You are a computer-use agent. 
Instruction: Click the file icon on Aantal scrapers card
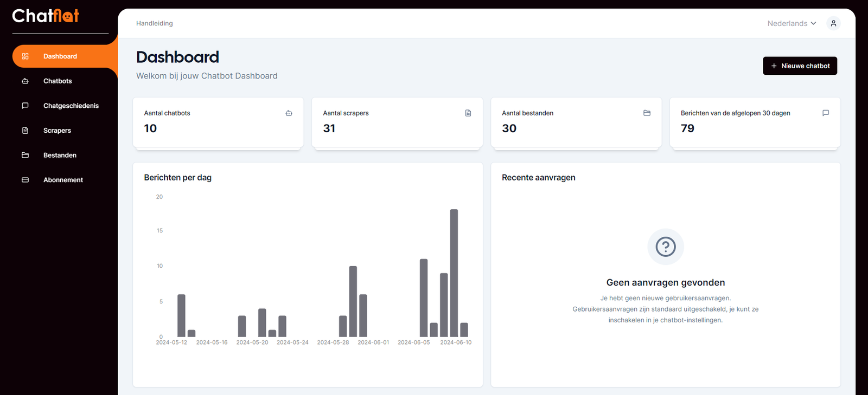pos(468,113)
